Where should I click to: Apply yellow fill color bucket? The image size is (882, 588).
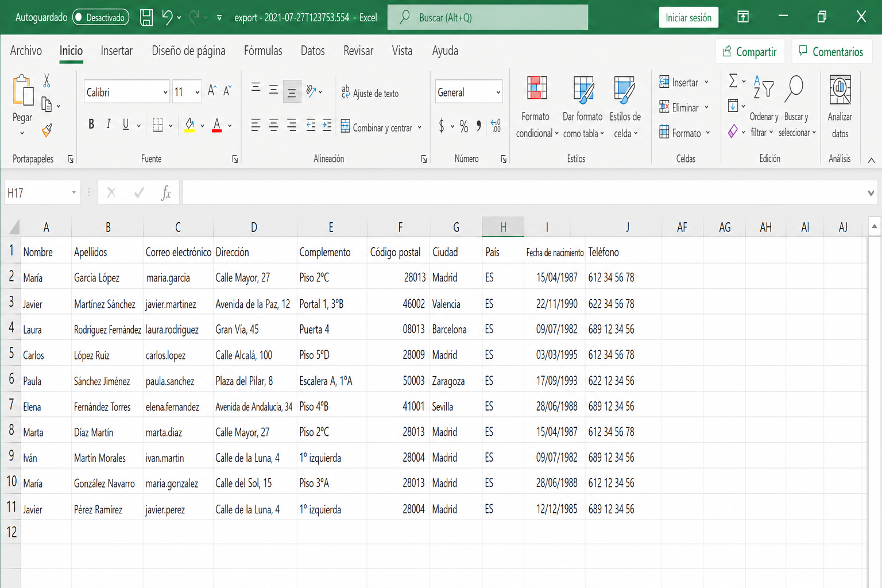click(189, 125)
